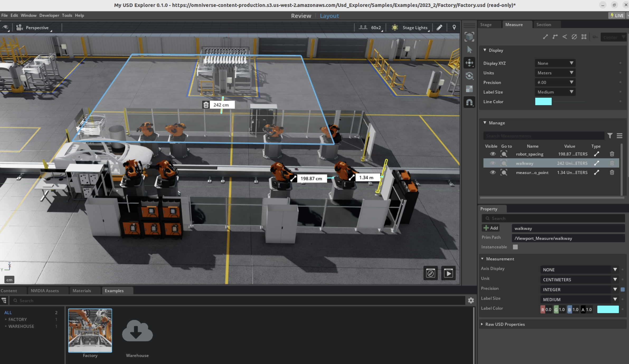Screen dimensions: 629x364
Task: Activate the snap magnet tool
Action: coord(469,102)
